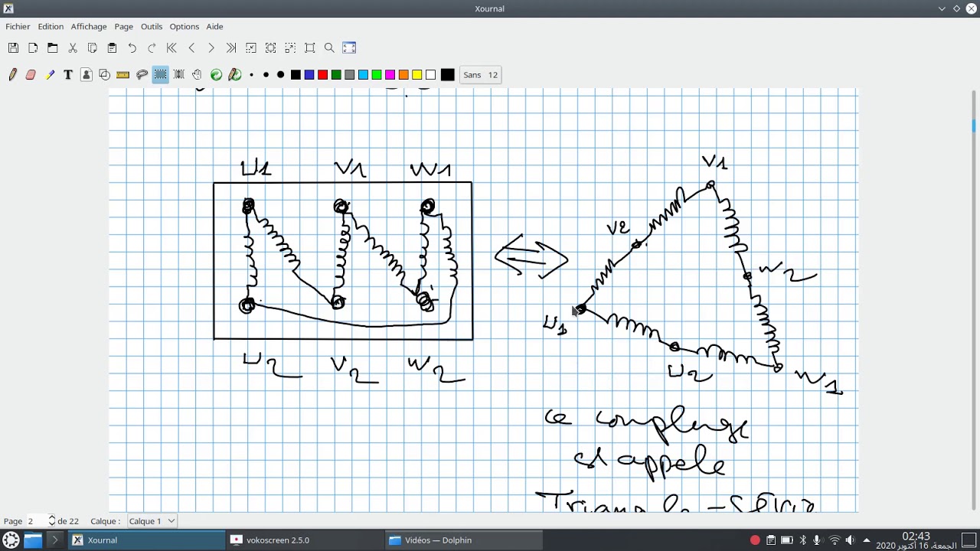Image resolution: width=980 pixels, height=551 pixels.
Task: Open the Outils menu
Action: pyautogui.click(x=152, y=27)
